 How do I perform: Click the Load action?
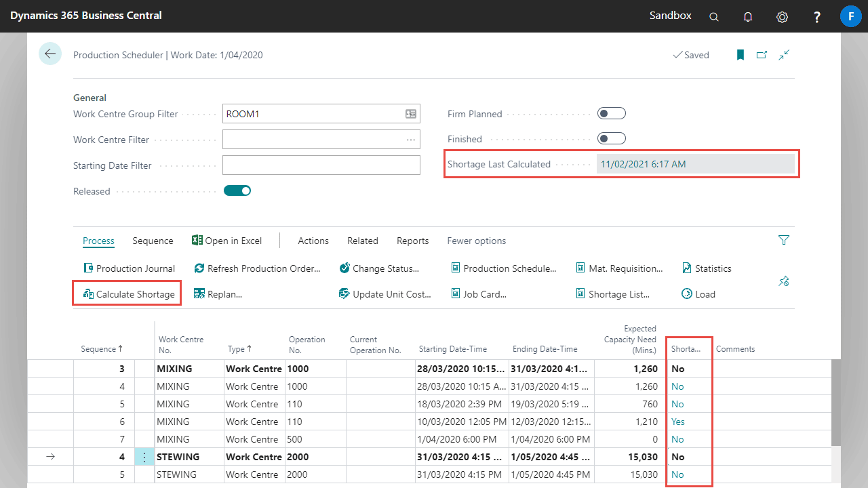point(698,294)
